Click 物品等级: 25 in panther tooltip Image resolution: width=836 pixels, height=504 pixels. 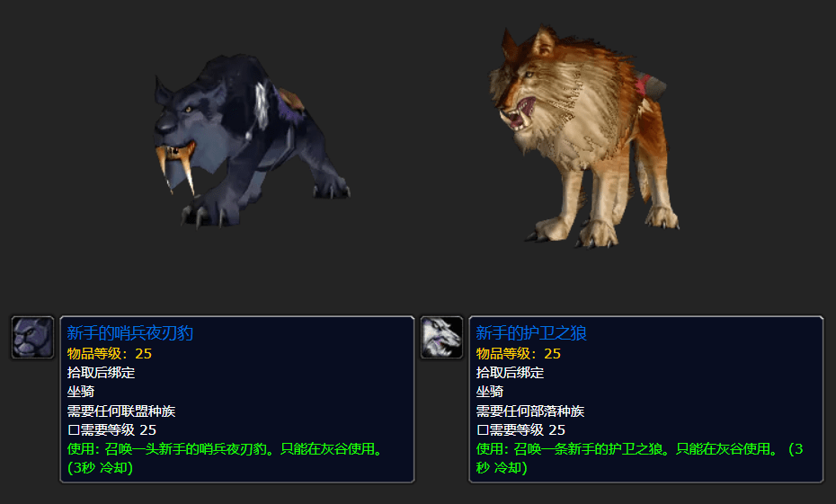tap(110, 354)
